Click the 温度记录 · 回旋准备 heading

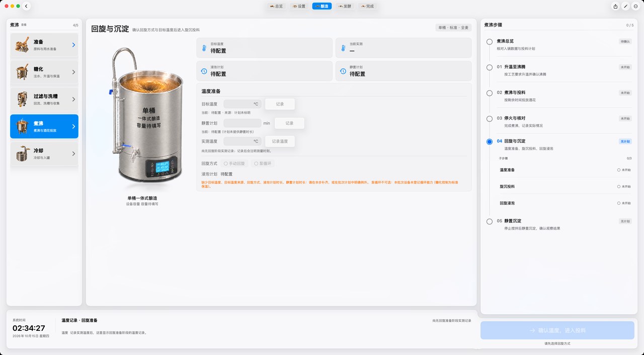coord(79,320)
